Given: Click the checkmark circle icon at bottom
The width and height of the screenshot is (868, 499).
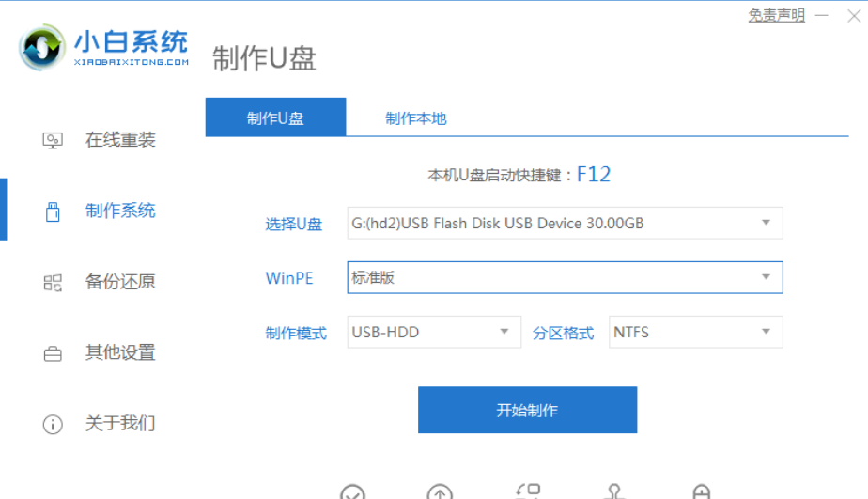Looking at the screenshot, I should 352,492.
